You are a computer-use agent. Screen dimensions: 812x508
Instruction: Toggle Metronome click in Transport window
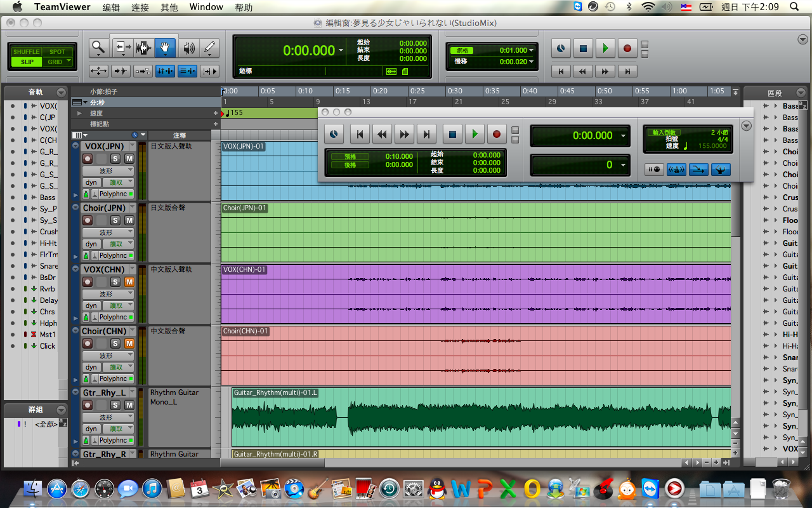(x=676, y=170)
